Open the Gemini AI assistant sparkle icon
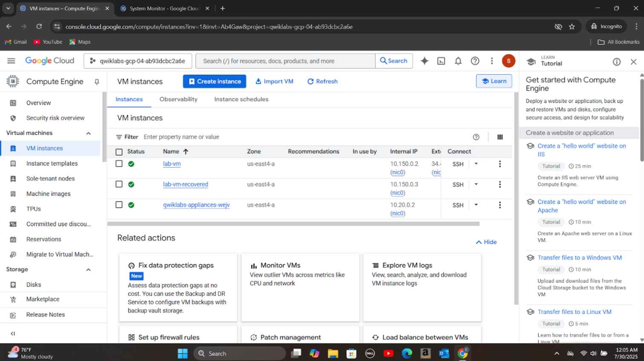Image resolution: width=644 pixels, height=361 pixels. (x=424, y=61)
